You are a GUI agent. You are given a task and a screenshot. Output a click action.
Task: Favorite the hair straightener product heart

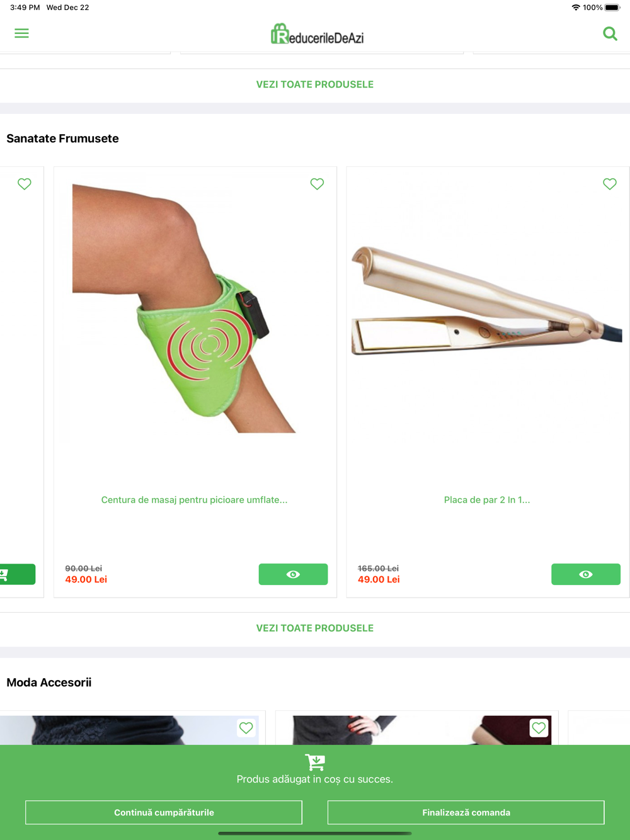pos(610,184)
